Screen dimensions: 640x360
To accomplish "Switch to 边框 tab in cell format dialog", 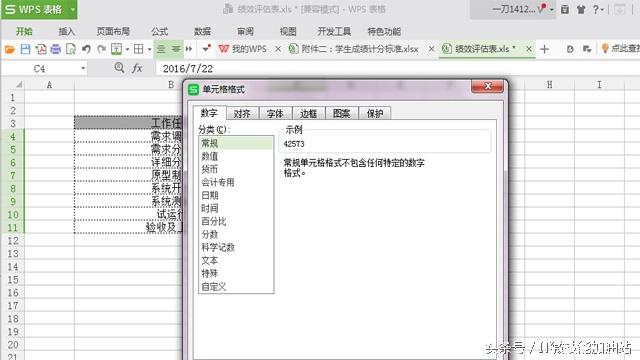I will pos(309,113).
